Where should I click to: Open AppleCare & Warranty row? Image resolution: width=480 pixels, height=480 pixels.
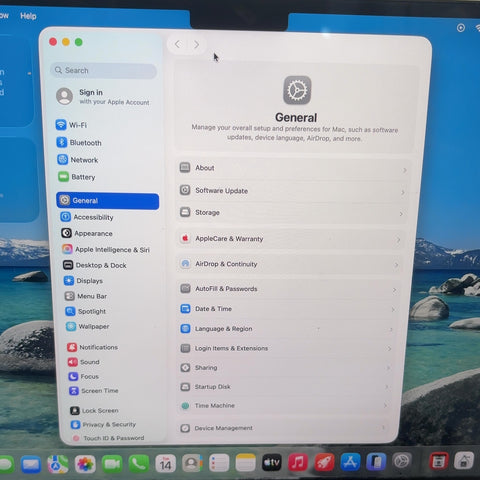click(291, 239)
